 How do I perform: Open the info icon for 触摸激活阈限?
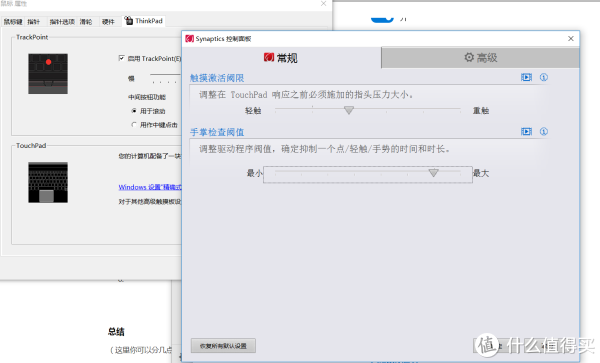544,77
